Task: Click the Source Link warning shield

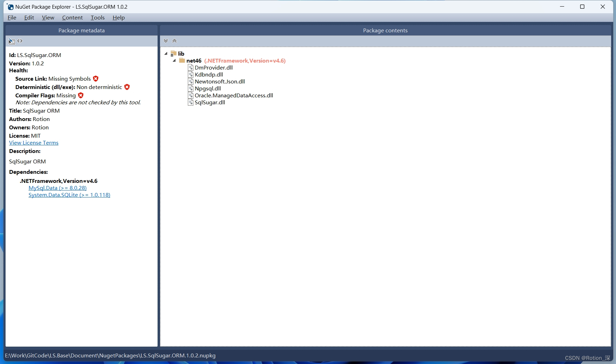Action: [95, 79]
